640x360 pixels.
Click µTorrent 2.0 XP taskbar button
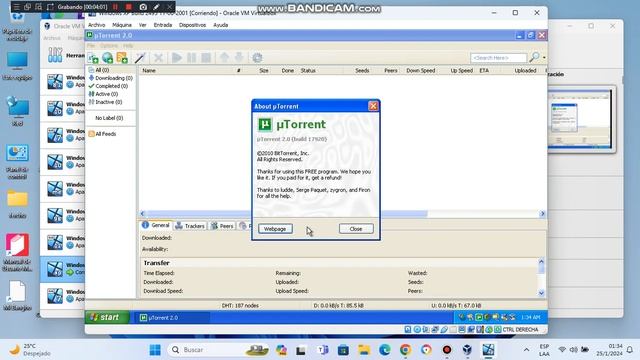tap(173, 318)
